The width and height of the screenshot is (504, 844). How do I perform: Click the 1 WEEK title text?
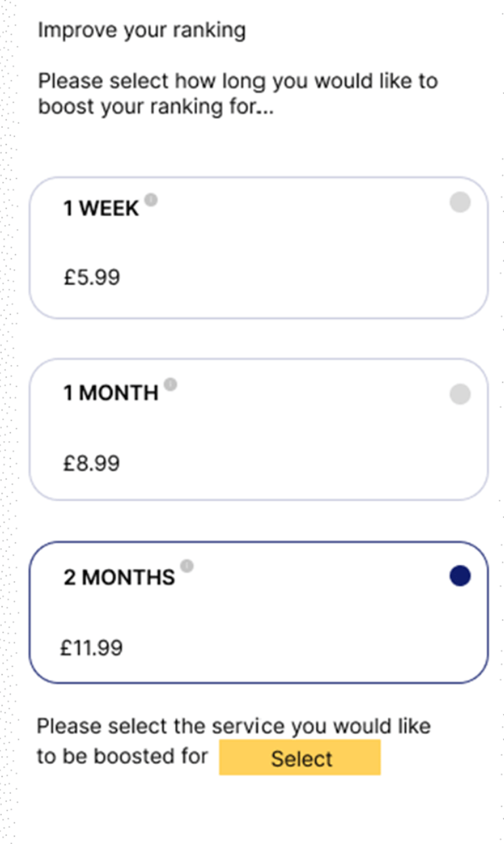point(101,209)
